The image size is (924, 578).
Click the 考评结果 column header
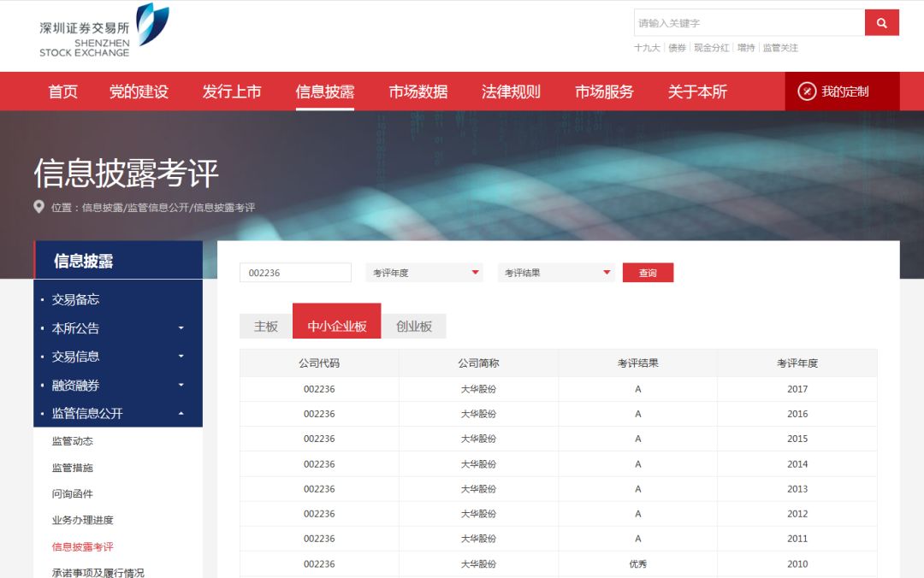click(x=638, y=363)
